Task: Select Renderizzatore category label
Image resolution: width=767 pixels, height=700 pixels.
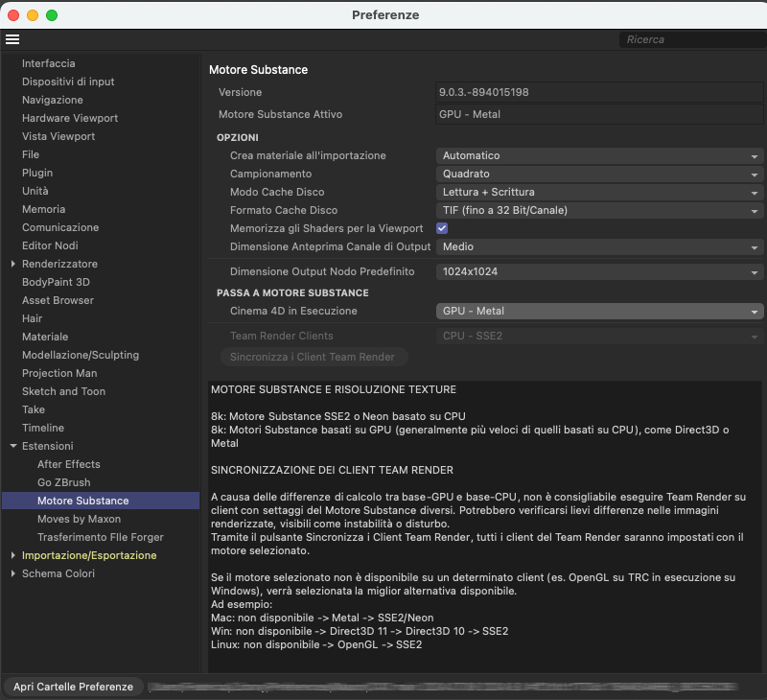Action: tap(59, 264)
